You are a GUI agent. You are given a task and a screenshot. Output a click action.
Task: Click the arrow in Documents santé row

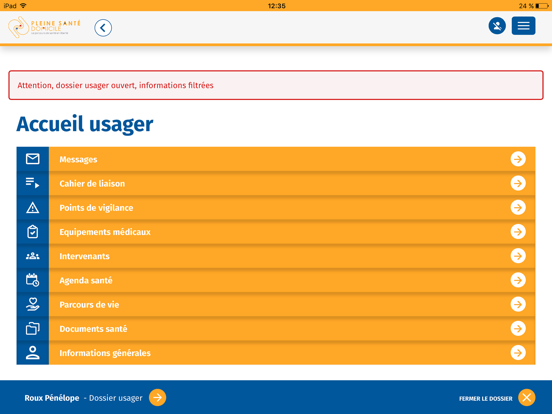(x=518, y=328)
